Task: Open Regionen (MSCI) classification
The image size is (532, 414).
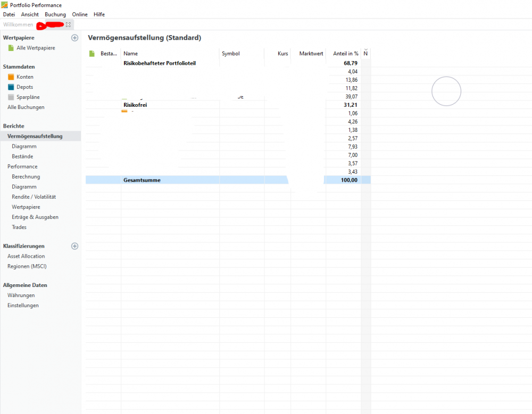Action: pos(27,266)
